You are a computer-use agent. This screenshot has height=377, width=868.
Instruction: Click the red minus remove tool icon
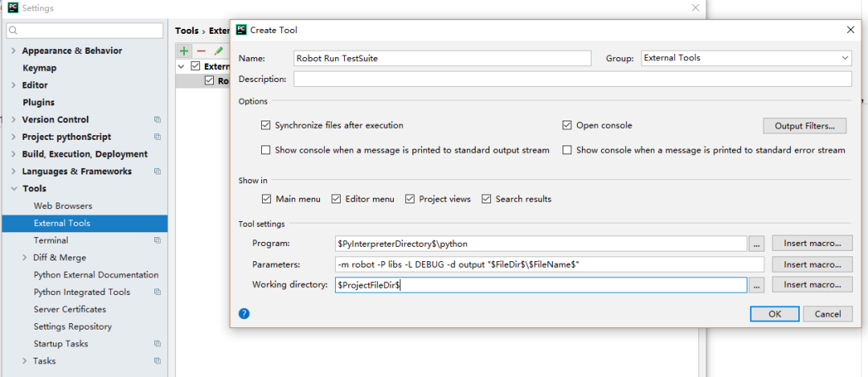[x=201, y=51]
